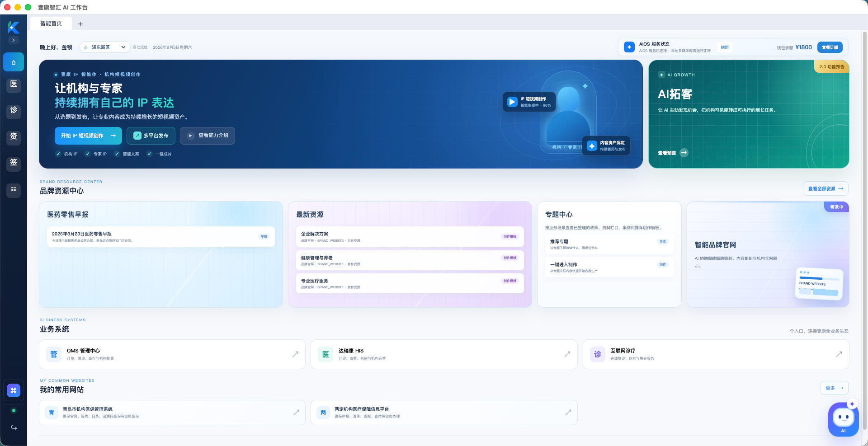Open 青岛市机构医保管理系统 external arrow

(x=296, y=412)
